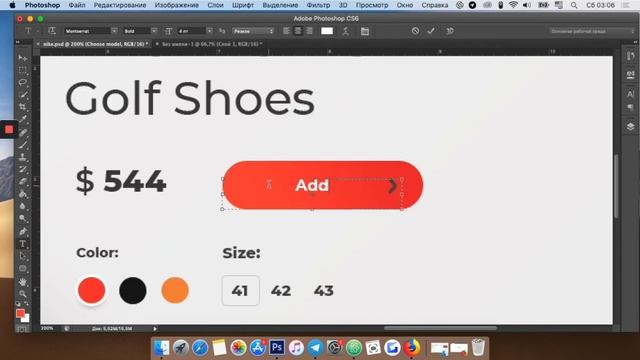Open the anti-aliasing method dropdown

click(x=253, y=31)
